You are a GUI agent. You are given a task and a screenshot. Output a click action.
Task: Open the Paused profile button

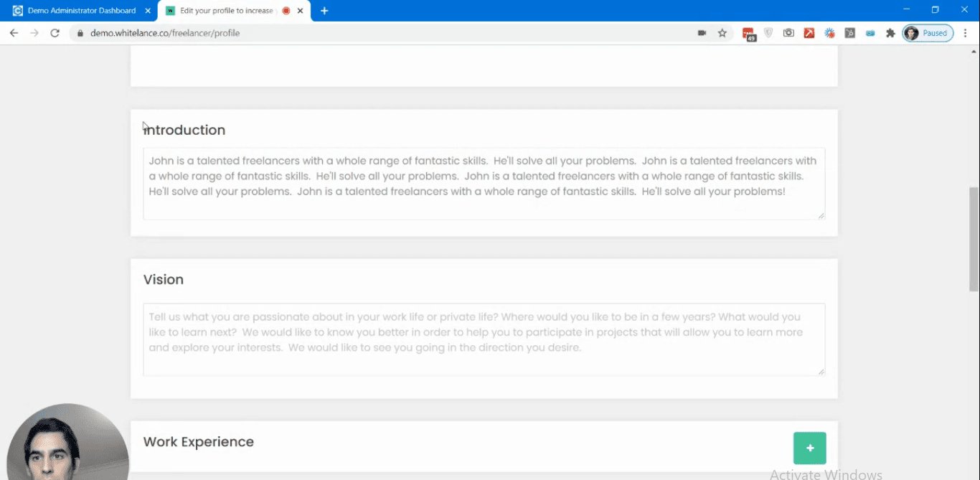[x=928, y=33]
